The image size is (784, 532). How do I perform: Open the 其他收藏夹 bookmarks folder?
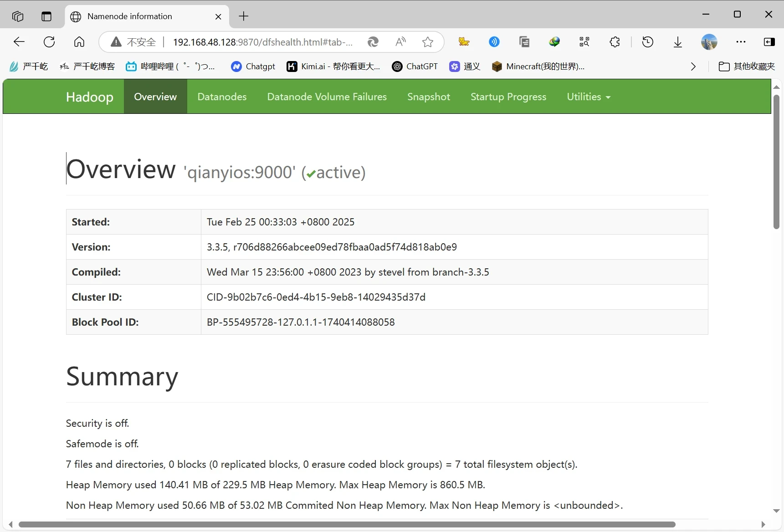pyautogui.click(x=747, y=66)
